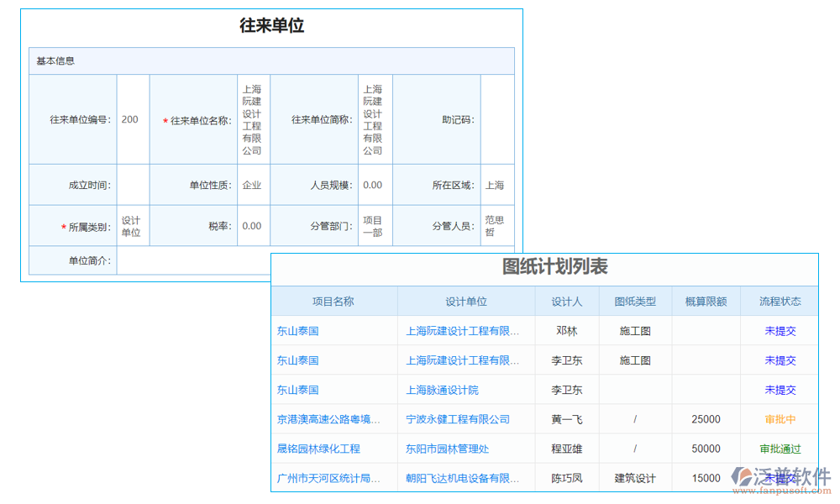Open 晨铭园林绿化工程 project link
The height and width of the screenshot is (504, 840).
point(319,449)
